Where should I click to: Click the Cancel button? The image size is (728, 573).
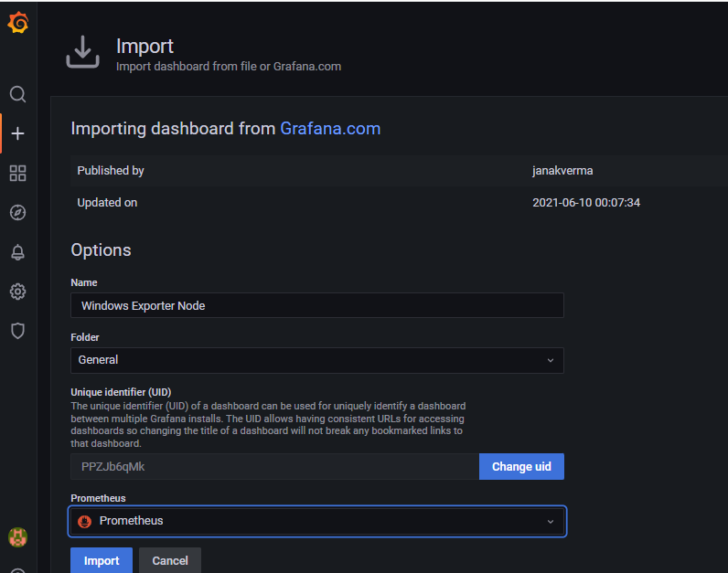(170, 560)
